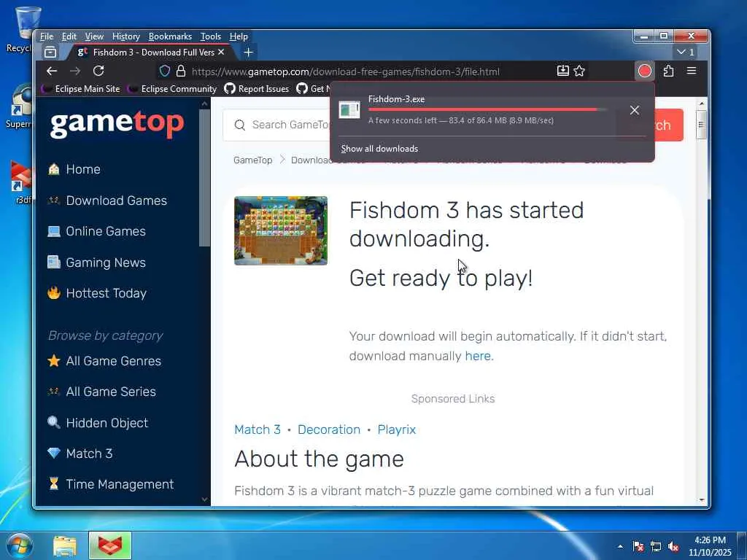Click the Hidden Object magnifier icon
747x560 pixels.
click(x=54, y=422)
